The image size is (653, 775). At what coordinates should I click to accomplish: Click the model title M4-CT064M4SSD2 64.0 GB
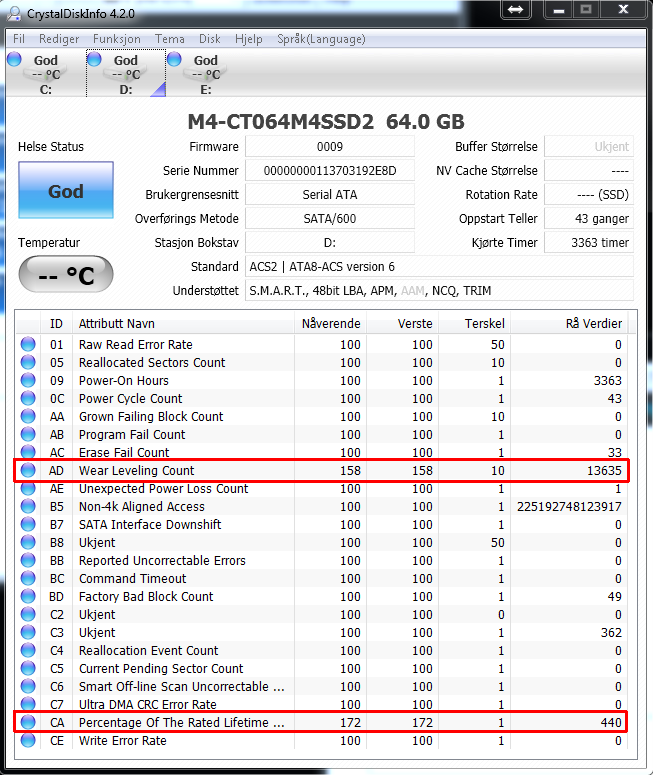point(326,122)
